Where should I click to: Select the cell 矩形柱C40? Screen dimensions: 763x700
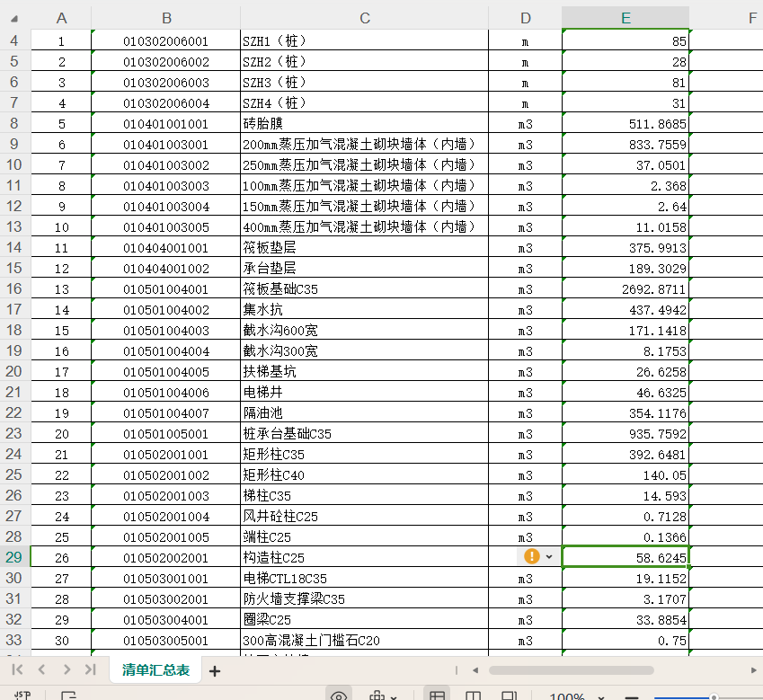click(365, 474)
